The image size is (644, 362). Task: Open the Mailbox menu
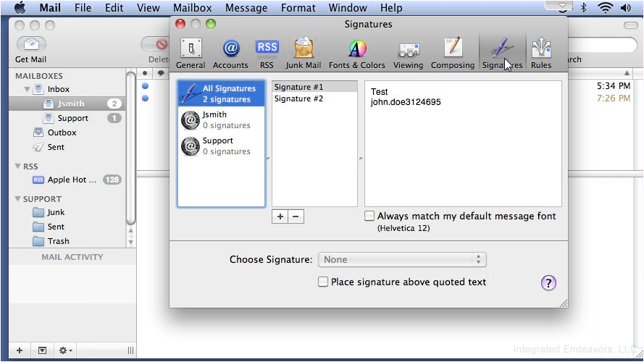(192, 8)
